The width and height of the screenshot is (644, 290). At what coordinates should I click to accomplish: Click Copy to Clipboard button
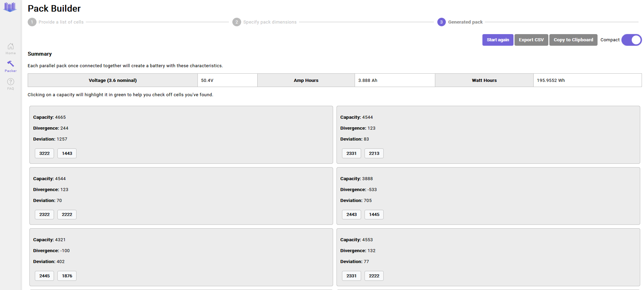(573, 40)
